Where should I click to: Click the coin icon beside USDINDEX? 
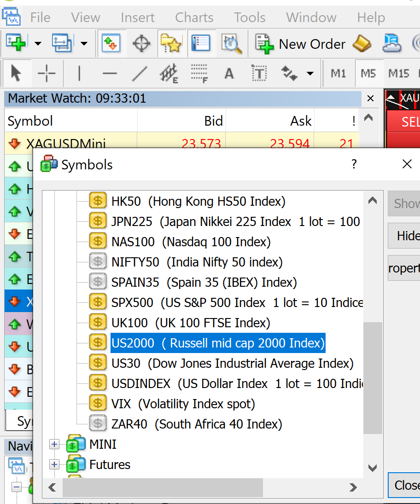[x=98, y=383]
